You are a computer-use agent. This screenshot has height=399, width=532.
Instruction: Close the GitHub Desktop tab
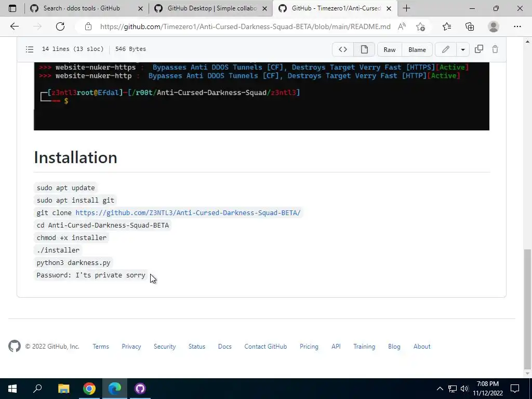pos(264,8)
